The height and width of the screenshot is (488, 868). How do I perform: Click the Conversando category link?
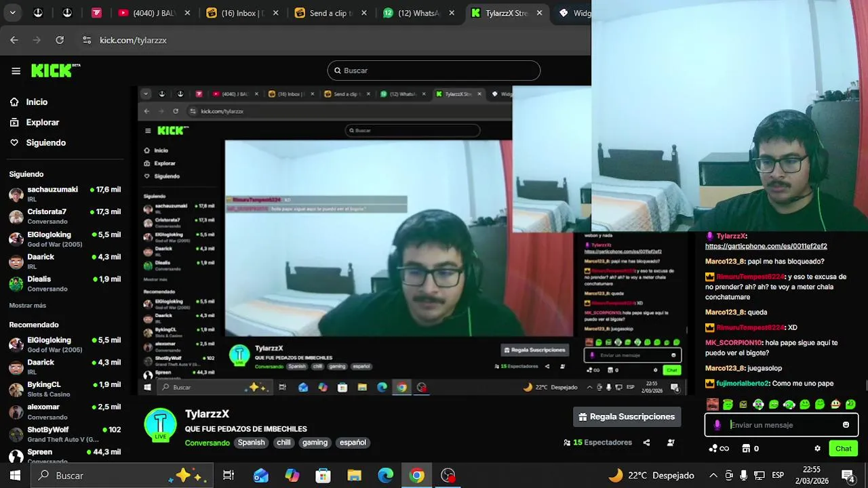pos(207,443)
